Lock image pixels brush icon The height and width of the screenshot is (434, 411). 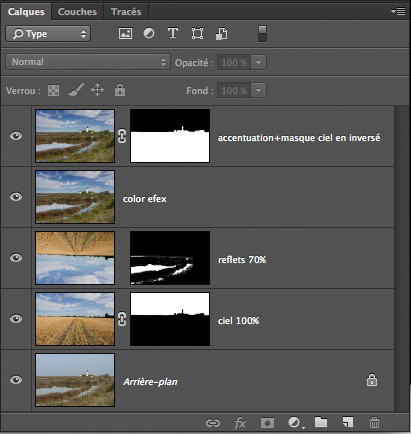tap(76, 90)
